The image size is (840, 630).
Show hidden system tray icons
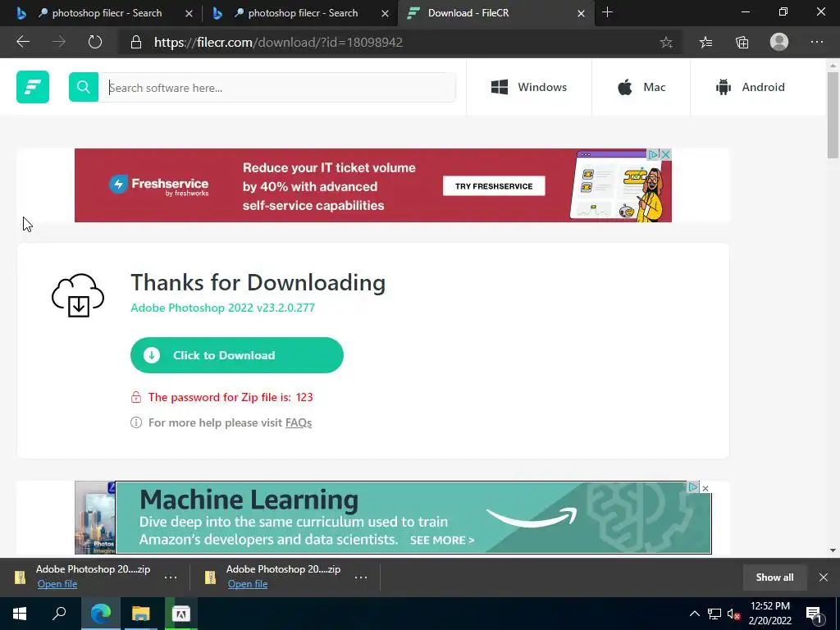(694, 614)
